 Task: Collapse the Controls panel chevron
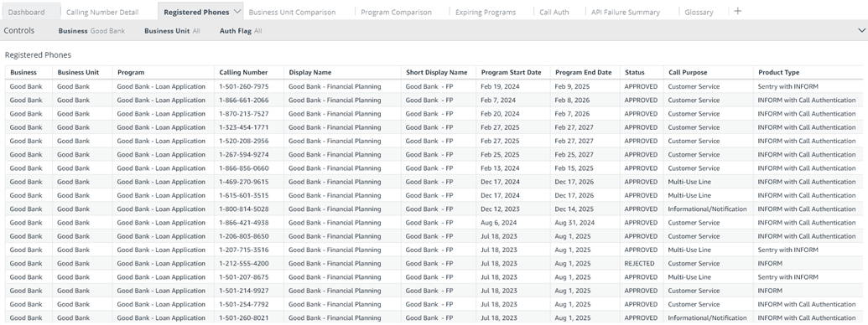point(860,31)
